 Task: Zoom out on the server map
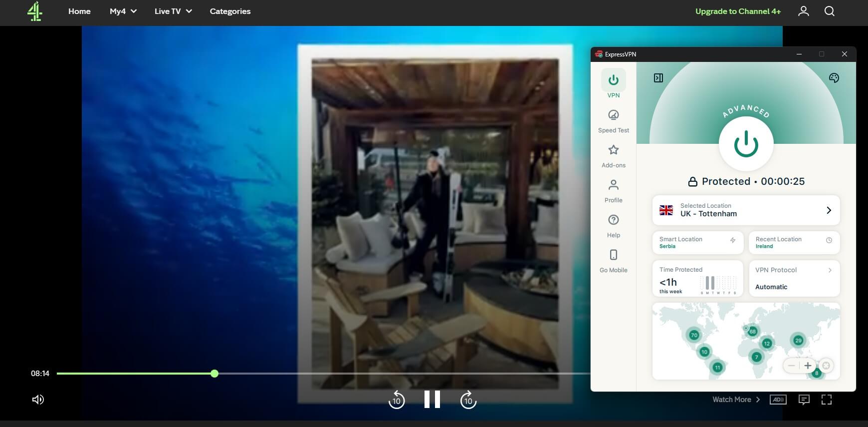[791, 366]
